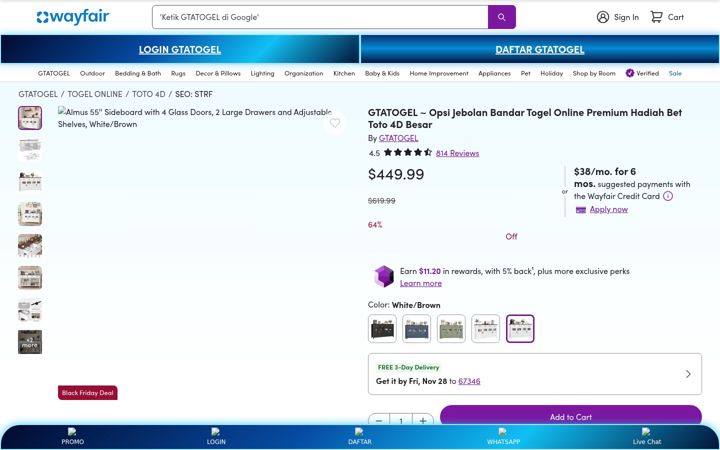The image size is (720, 450).
Task: Open the Baby & Kids menu
Action: [x=382, y=73]
